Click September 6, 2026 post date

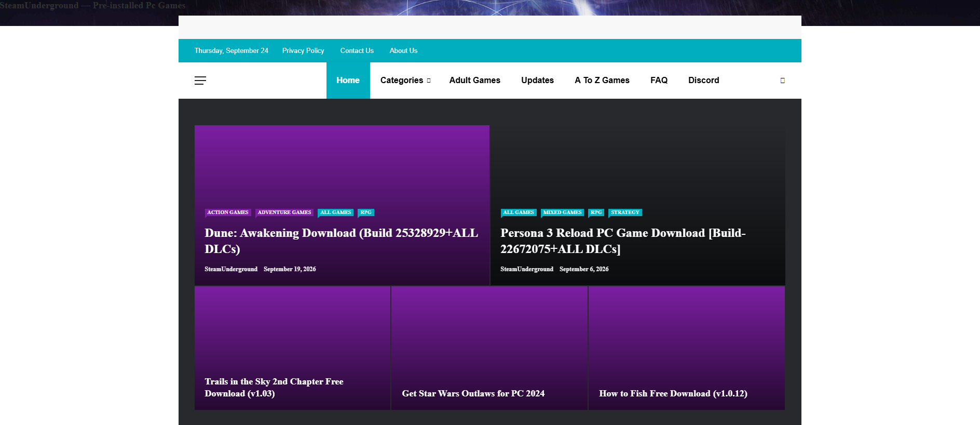[584, 269]
